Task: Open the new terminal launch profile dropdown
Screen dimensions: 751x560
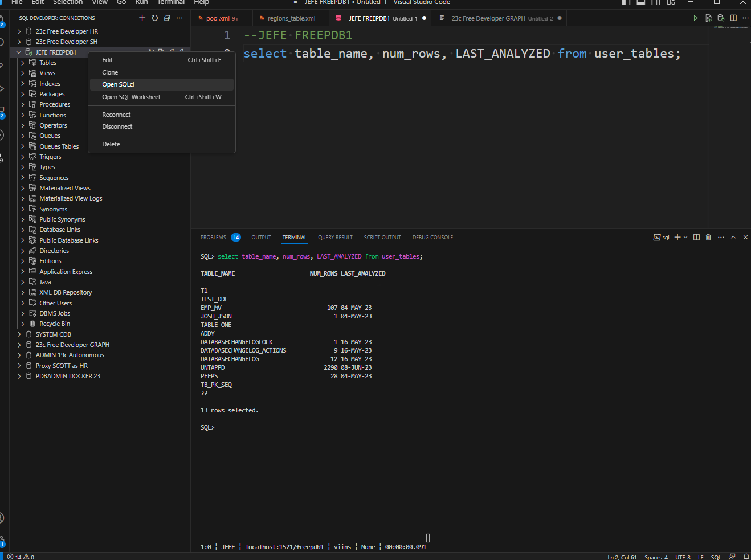Action: tap(685, 238)
